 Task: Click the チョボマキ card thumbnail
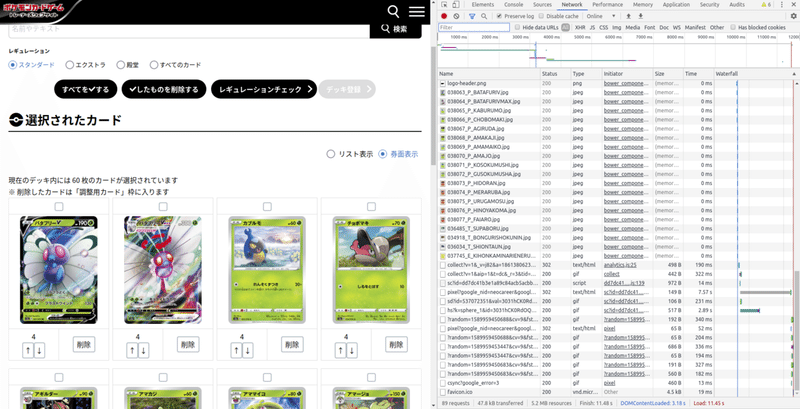(x=371, y=270)
